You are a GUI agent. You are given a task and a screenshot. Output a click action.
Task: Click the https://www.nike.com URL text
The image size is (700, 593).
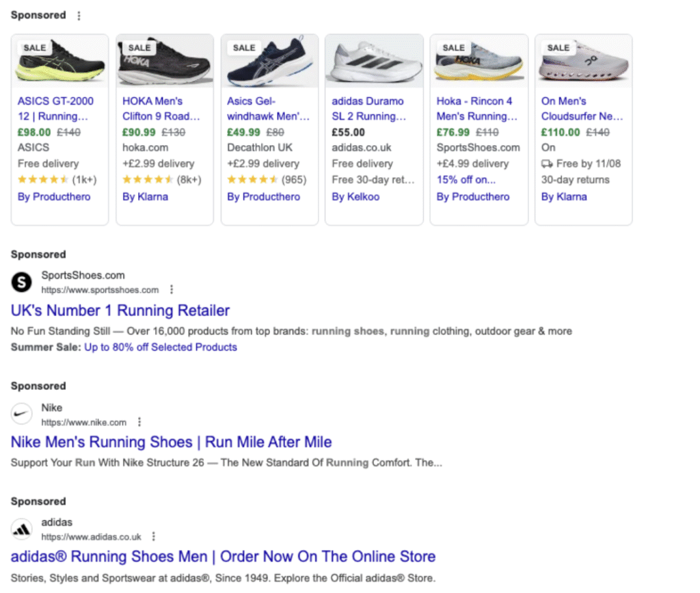84,423
